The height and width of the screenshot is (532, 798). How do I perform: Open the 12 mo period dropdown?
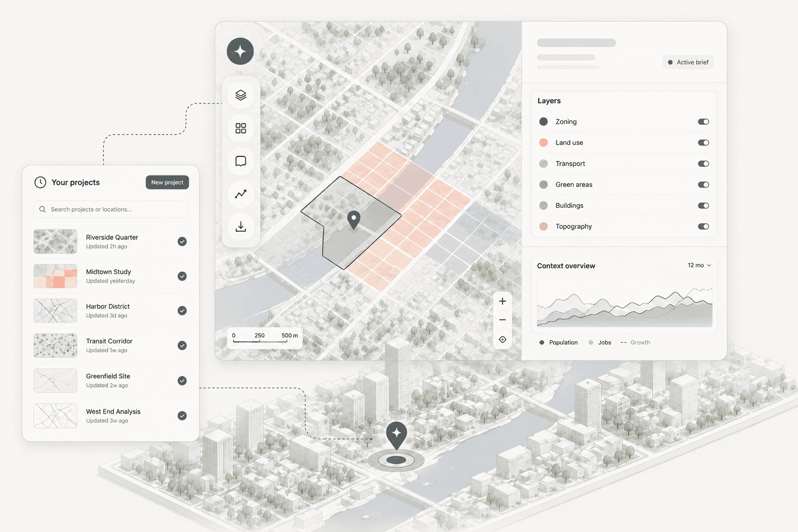click(x=699, y=265)
